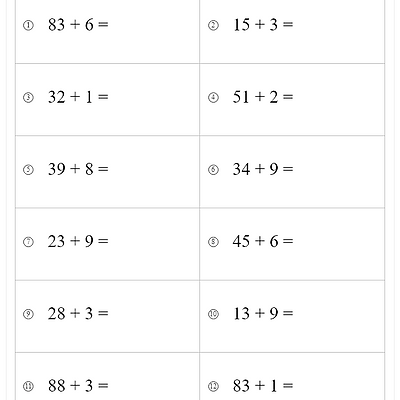The width and height of the screenshot is (400, 400).
Task: Click the circled number 8 marker
Action: coord(213,242)
